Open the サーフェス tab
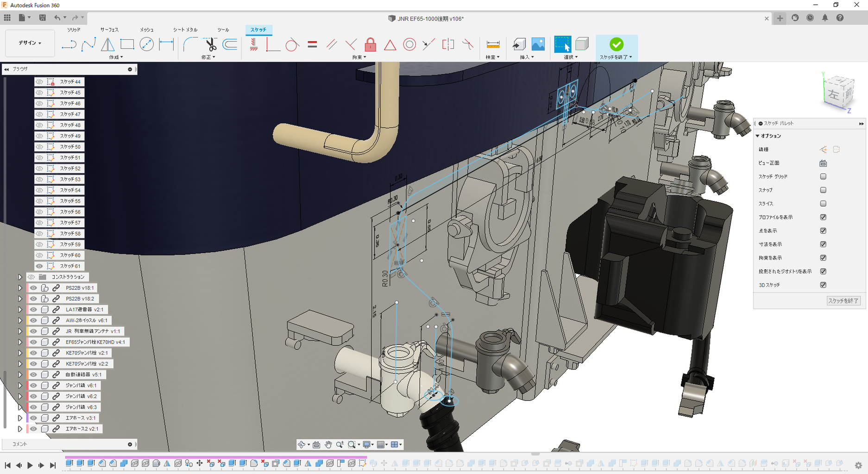868x474 pixels. tap(109, 30)
